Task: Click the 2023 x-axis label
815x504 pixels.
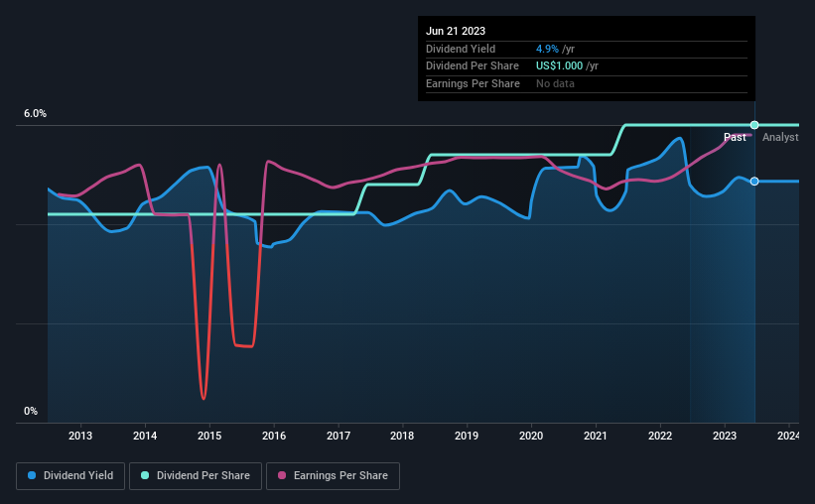Action: pyautogui.click(x=725, y=436)
